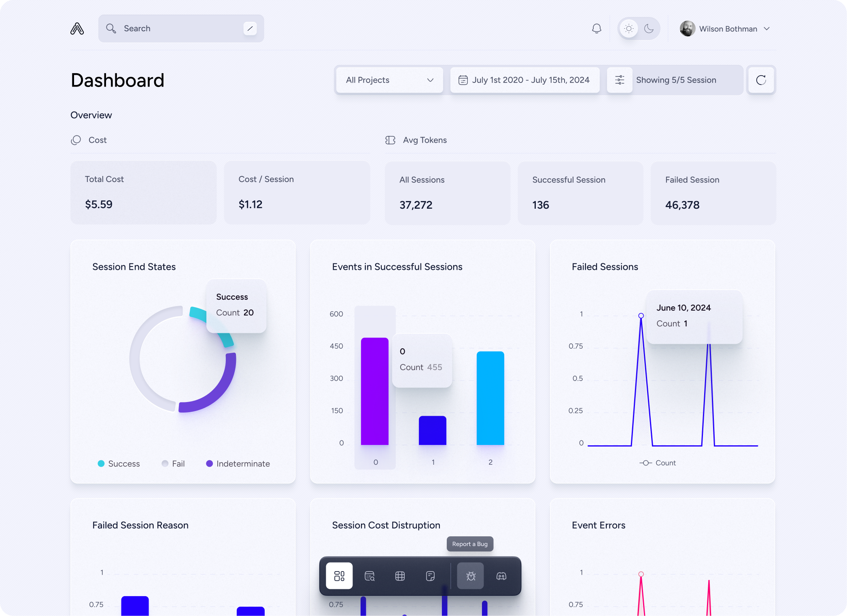Open the All Projects dropdown

[x=390, y=80]
